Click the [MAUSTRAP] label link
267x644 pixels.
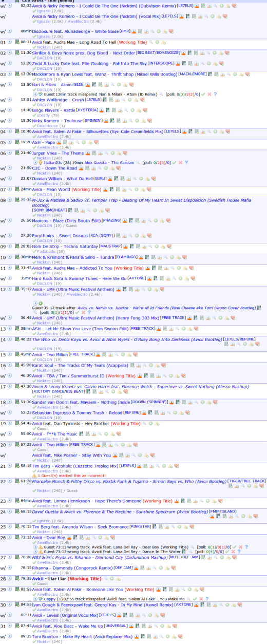click(111, 246)
